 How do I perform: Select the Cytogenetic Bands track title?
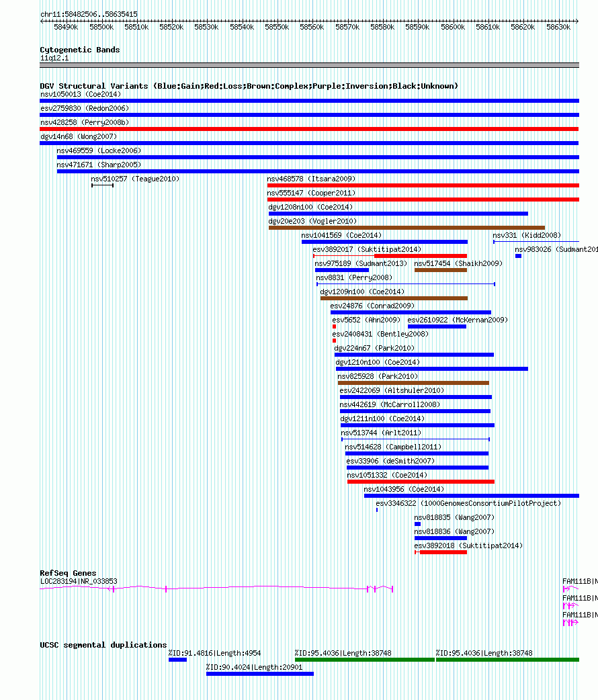80,50
